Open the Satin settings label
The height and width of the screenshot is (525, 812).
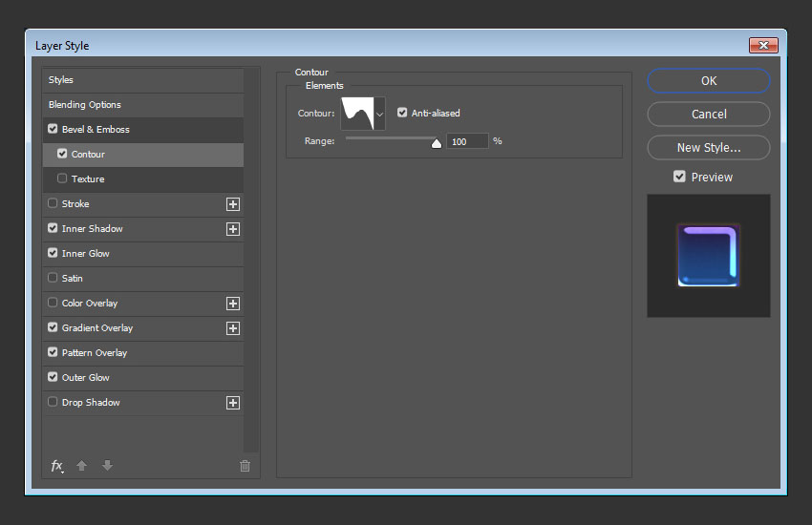72,279
